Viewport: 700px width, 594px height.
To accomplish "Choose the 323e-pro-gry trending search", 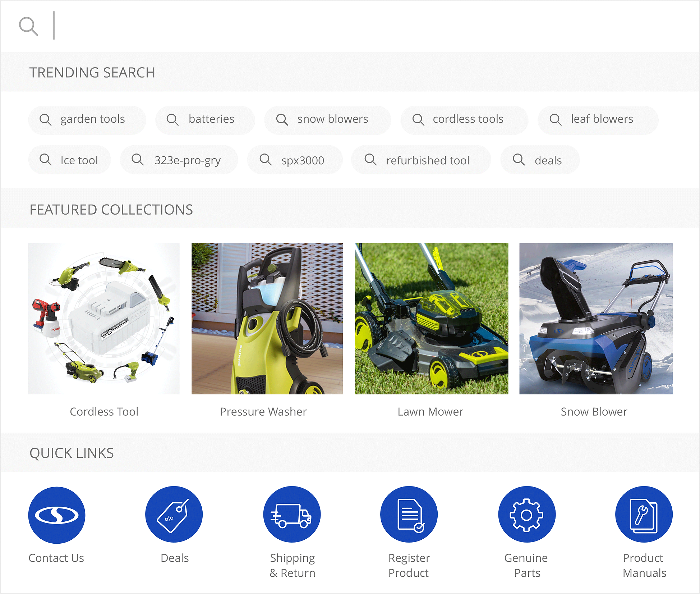I will (179, 160).
